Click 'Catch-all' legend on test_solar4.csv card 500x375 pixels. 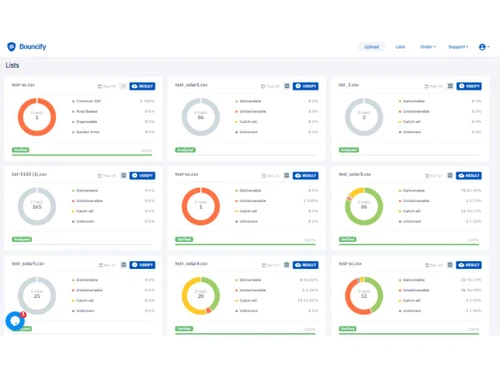click(246, 300)
